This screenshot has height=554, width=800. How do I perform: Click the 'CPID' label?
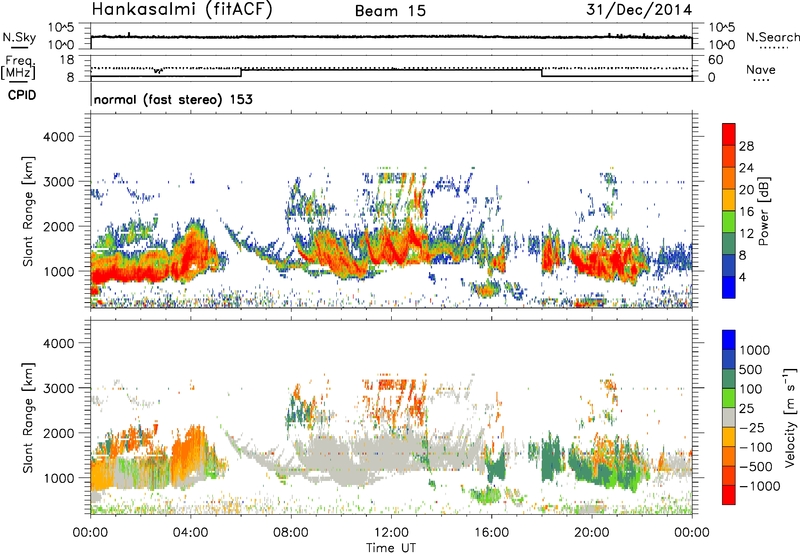pos(22,95)
